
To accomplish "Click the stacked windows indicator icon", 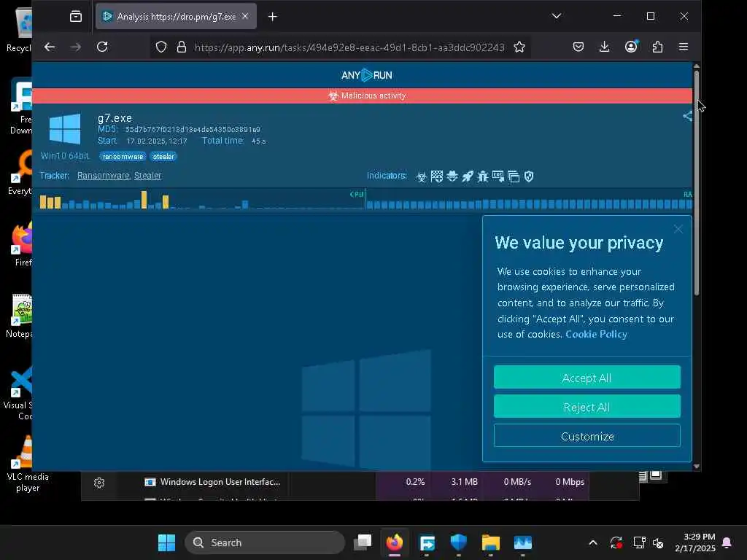I will click(x=514, y=176).
